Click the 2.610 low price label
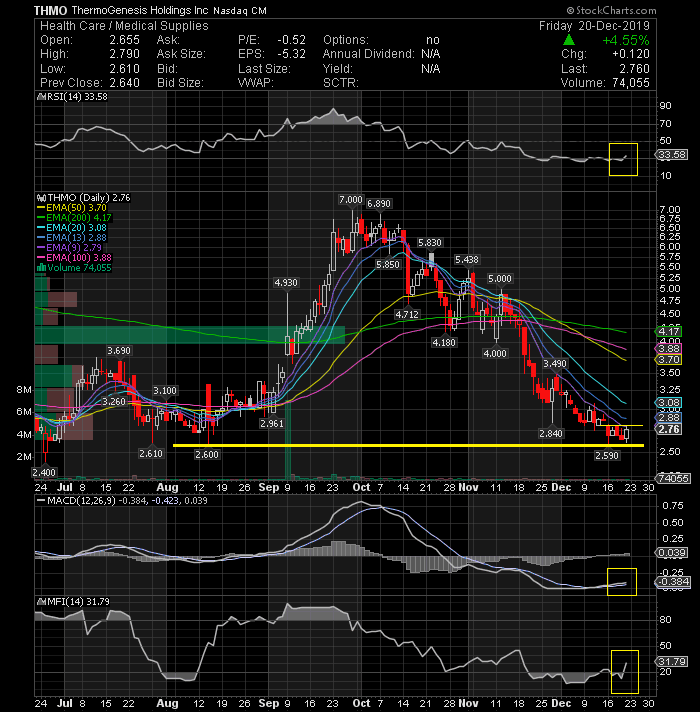 tap(151, 453)
